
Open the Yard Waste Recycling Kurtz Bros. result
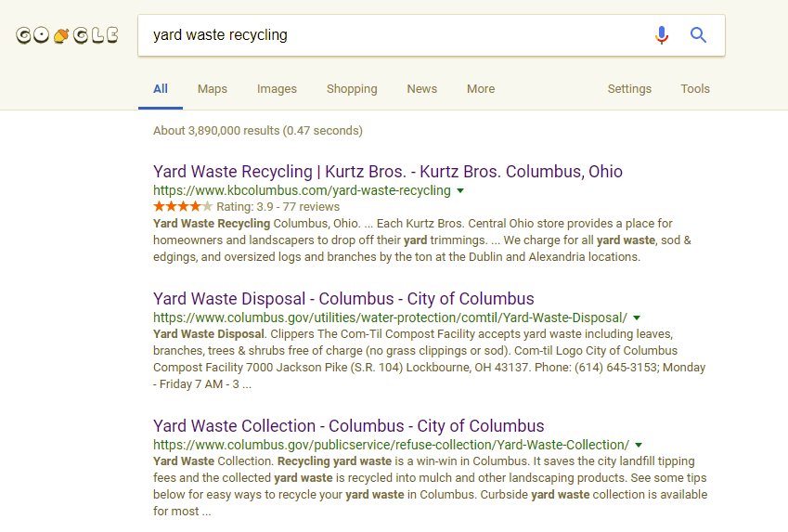[388, 172]
